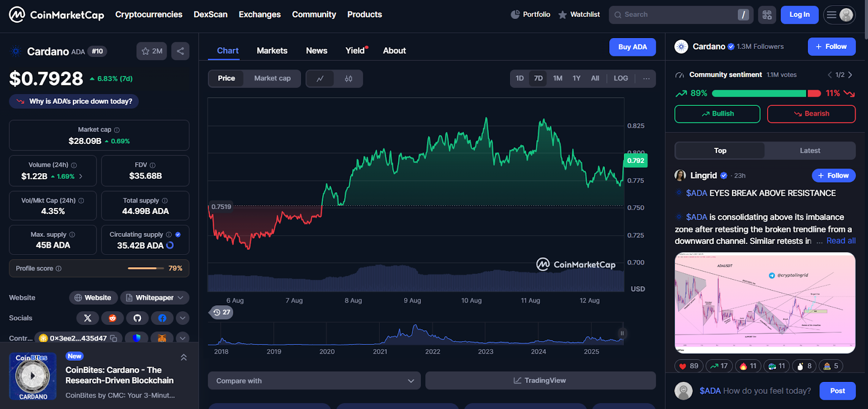Open the Reddit social link
This screenshot has height=409, width=868.
(x=112, y=318)
